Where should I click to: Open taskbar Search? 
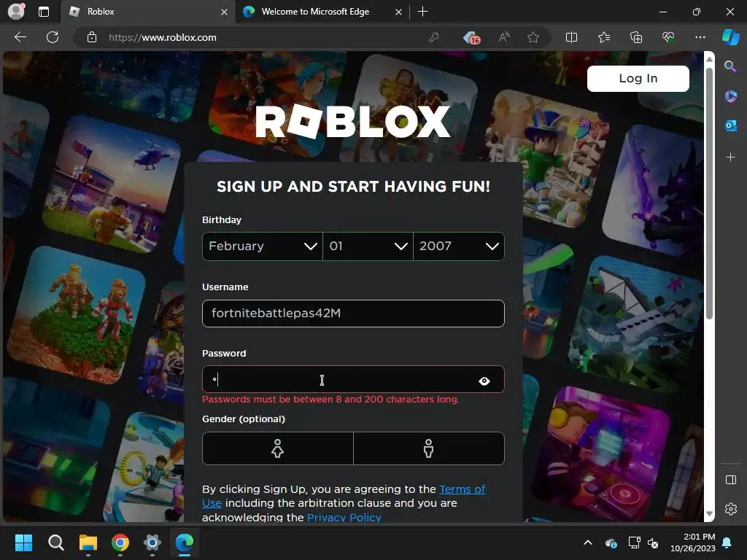(x=55, y=542)
